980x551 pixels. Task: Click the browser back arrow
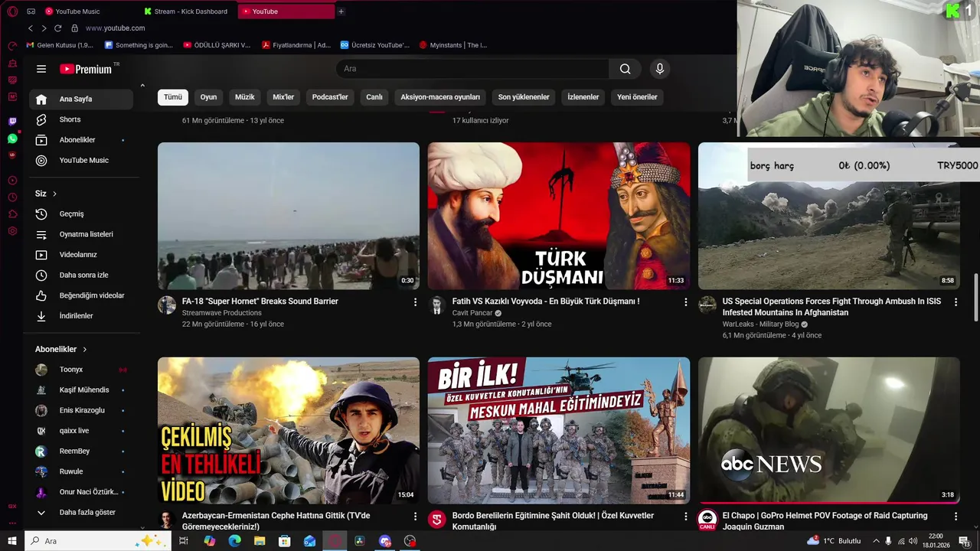[x=30, y=28]
